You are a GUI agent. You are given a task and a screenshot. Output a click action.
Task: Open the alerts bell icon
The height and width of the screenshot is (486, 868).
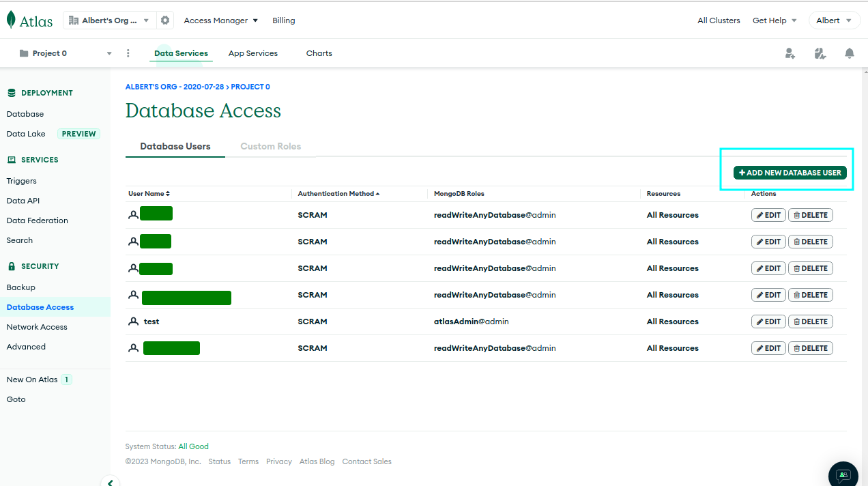(850, 53)
